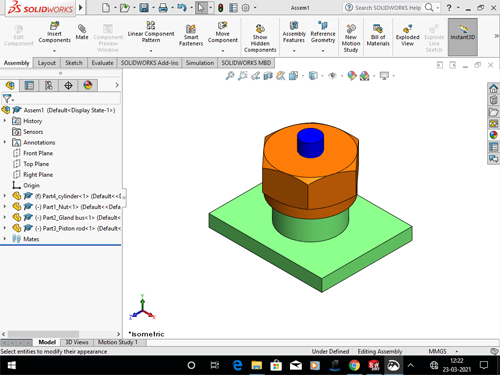500x375 pixels.
Task: Select the Mate tool
Action: [82, 32]
